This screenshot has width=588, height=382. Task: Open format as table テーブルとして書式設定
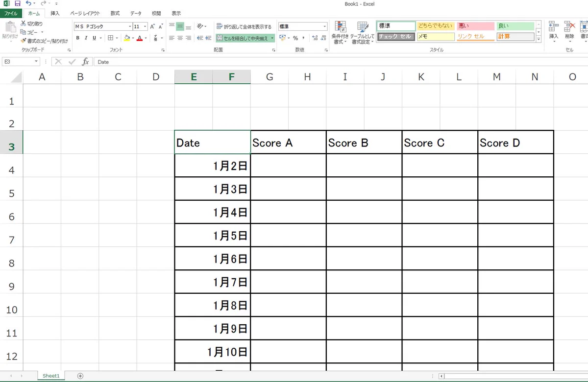point(362,33)
